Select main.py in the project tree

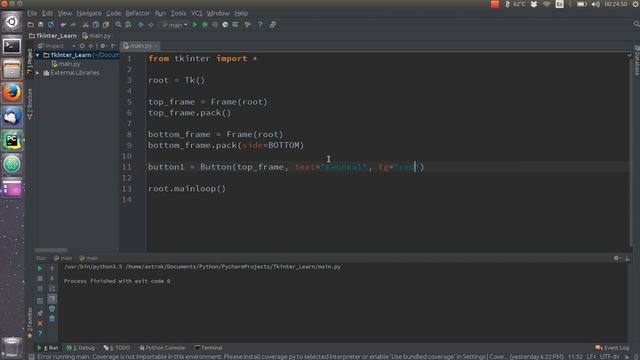tap(66, 64)
